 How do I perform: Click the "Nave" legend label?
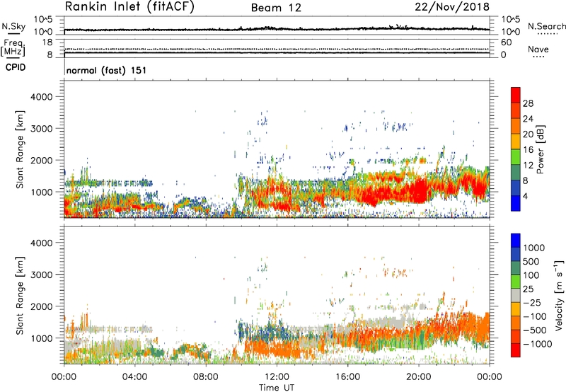[x=538, y=50]
